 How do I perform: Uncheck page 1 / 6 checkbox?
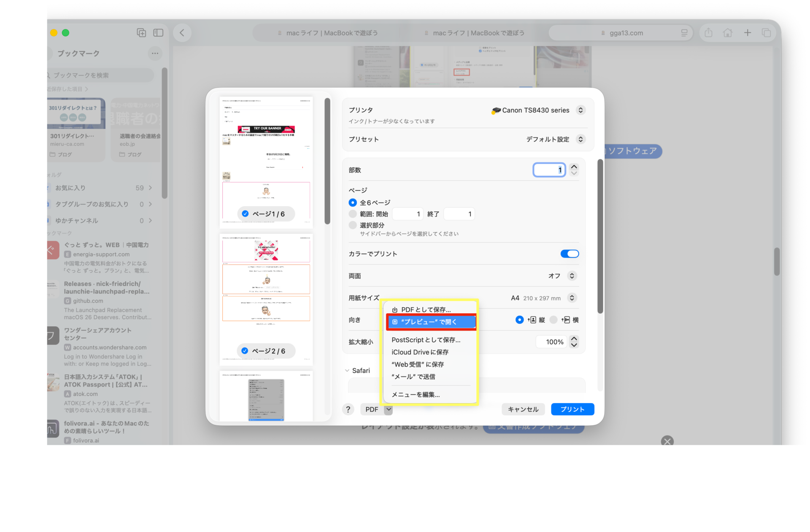tap(245, 214)
